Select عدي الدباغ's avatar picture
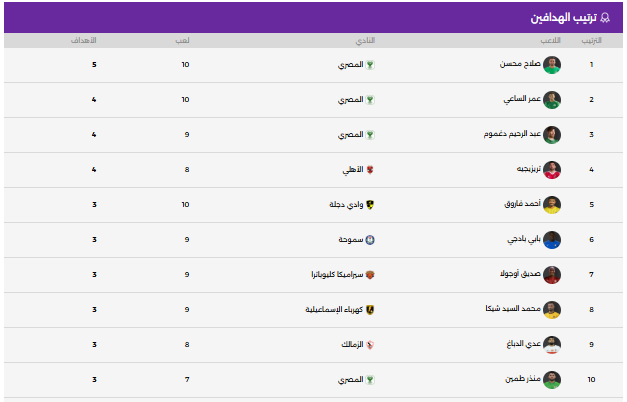Screen dimensions: 627x402 click(552, 345)
